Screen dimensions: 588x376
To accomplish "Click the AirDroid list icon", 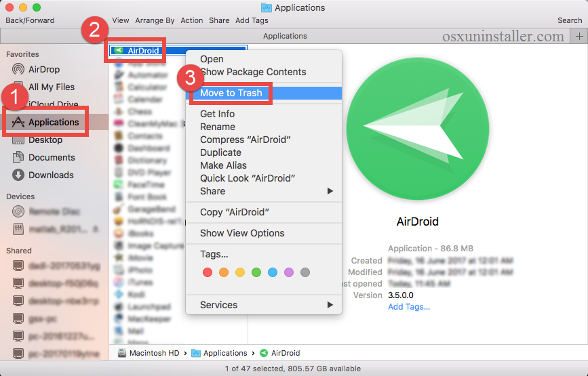I will coord(119,50).
